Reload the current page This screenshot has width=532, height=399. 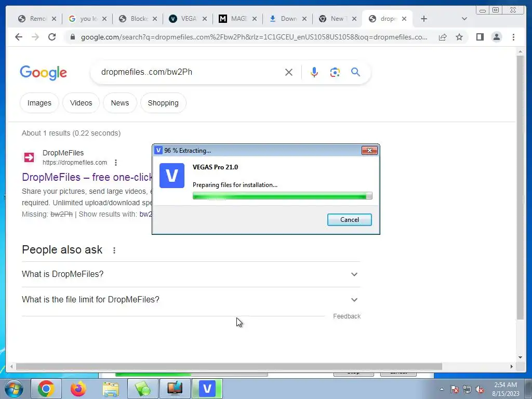point(52,37)
